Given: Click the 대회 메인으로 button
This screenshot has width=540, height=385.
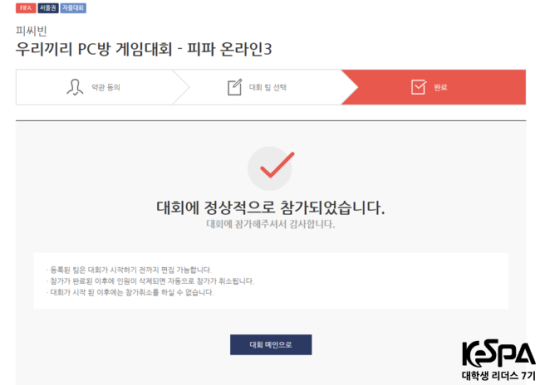Looking at the screenshot, I should (x=271, y=345).
